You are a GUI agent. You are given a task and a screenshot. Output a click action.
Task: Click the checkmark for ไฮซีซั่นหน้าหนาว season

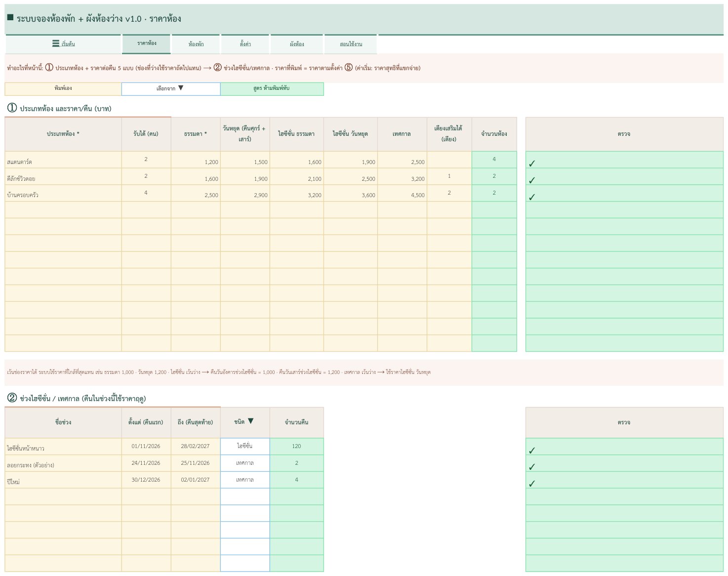[x=532, y=451]
